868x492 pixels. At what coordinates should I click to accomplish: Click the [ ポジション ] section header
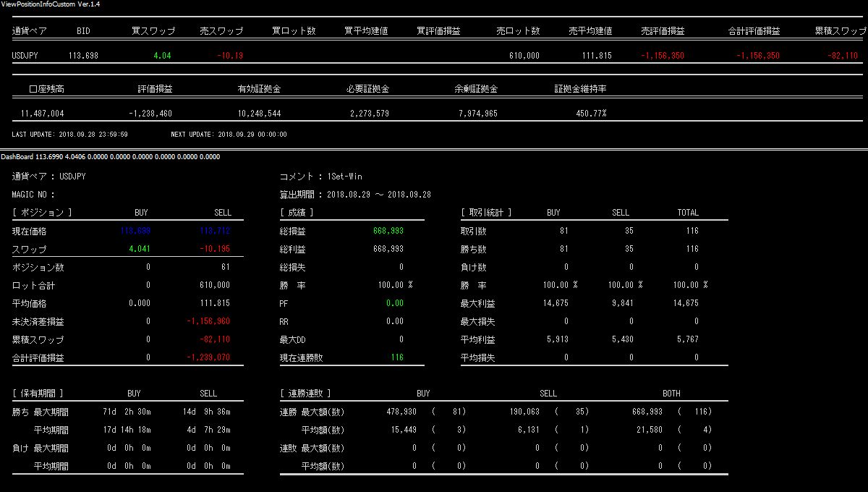tap(42, 213)
